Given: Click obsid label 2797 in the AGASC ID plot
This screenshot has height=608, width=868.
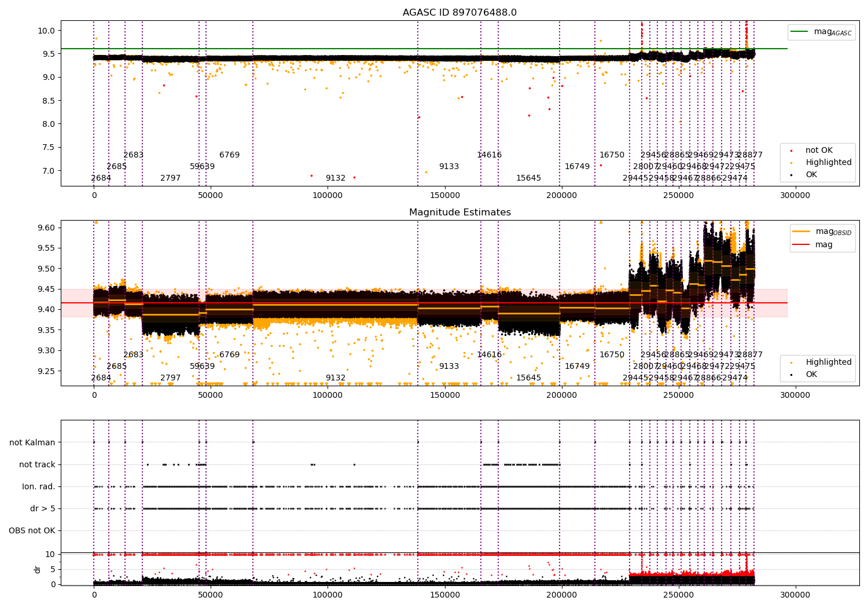Looking at the screenshot, I should click(x=170, y=178).
